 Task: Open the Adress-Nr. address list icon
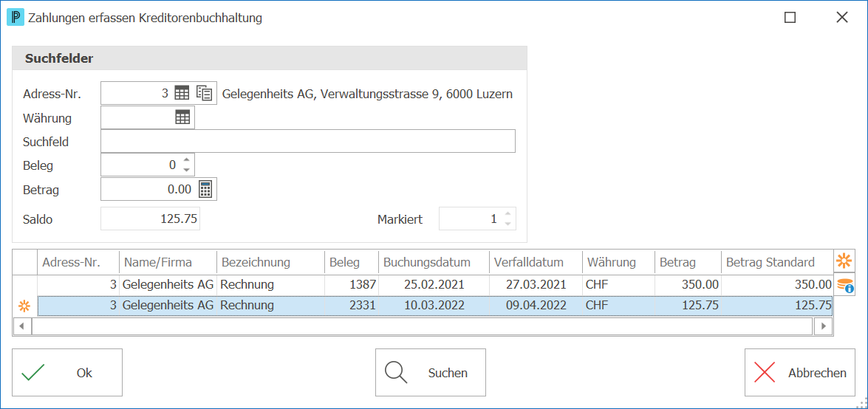205,93
